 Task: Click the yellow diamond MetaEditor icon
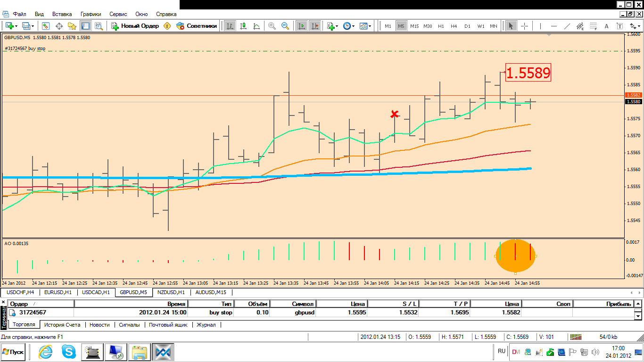point(167,26)
